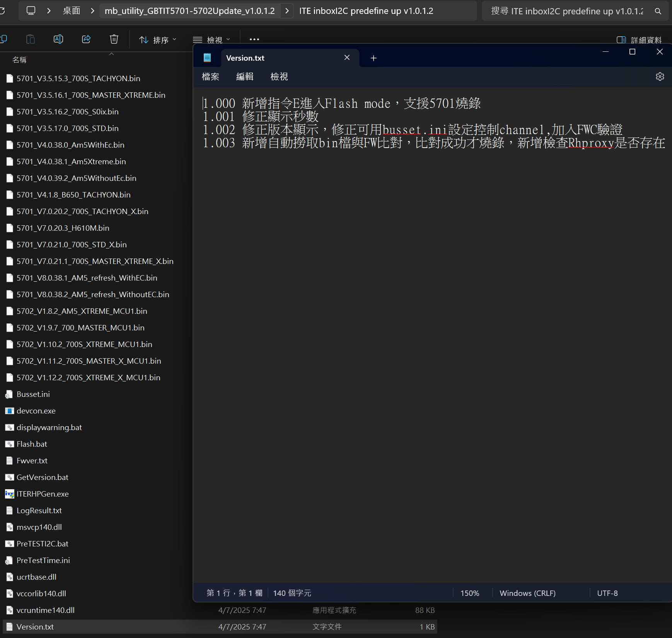Click the Notepad app icon in title bar
The image size is (672, 638).
coord(207,58)
